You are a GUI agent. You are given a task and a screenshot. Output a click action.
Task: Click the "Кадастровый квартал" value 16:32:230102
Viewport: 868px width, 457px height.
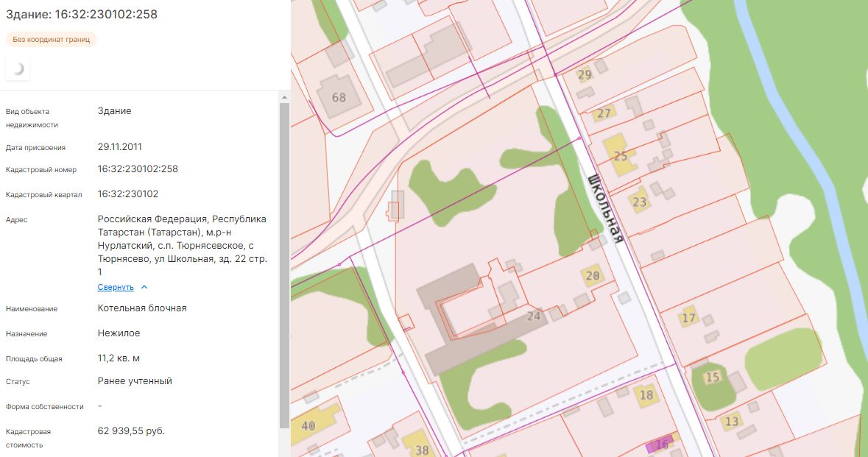click(x=128, y=194)
